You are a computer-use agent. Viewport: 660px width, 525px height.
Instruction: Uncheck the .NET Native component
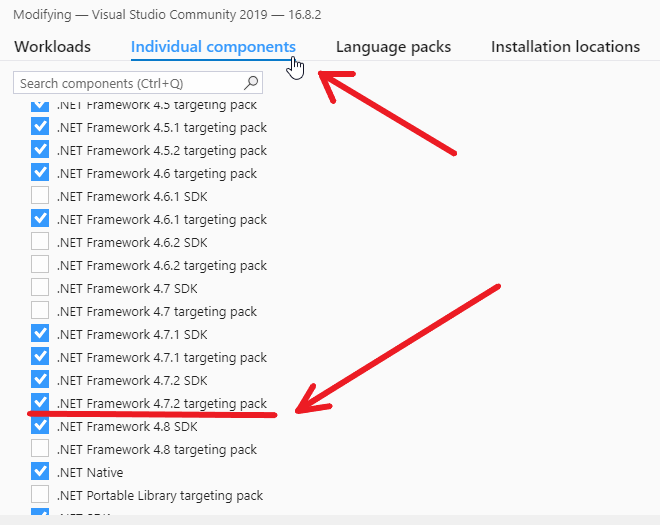(40, 472)
